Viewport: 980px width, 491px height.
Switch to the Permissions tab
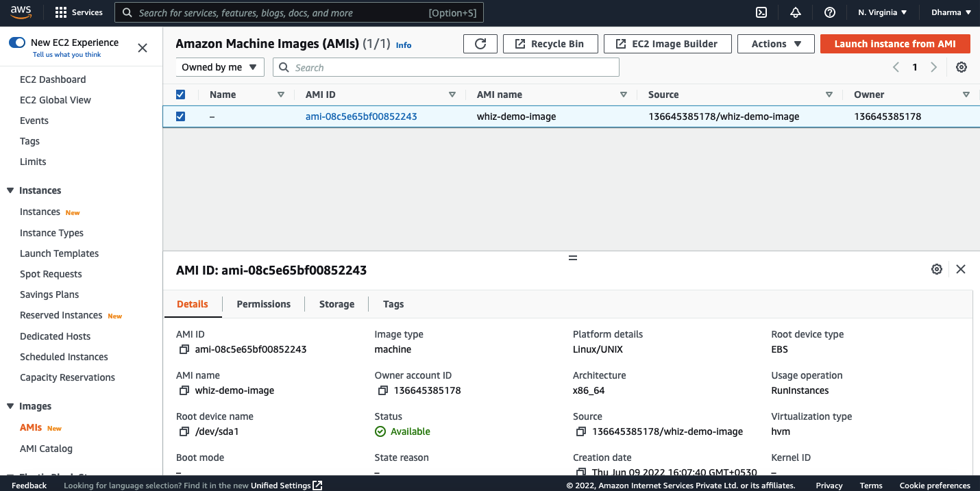click(264, 304)
